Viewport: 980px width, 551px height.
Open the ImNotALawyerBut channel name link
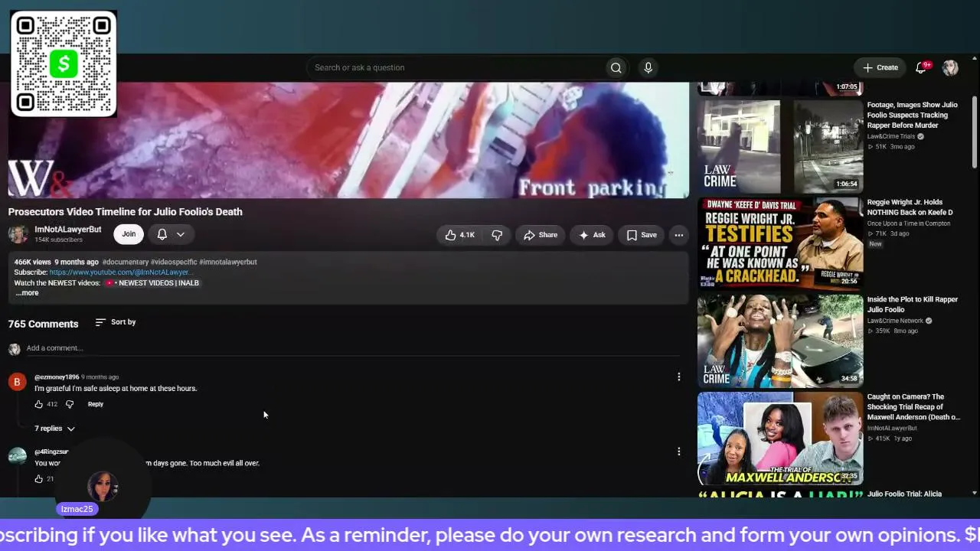pos(67,230)
